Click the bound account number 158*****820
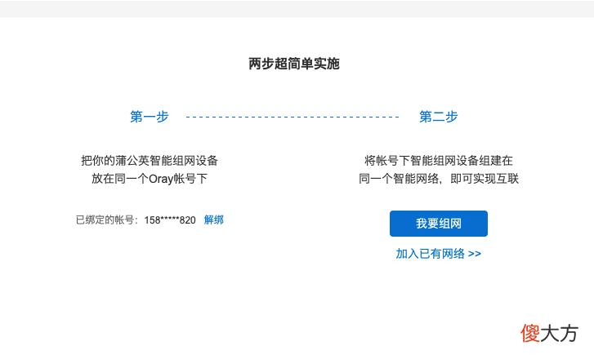Image resolution: width=594 pixels, height=364 pixels. 170,220
